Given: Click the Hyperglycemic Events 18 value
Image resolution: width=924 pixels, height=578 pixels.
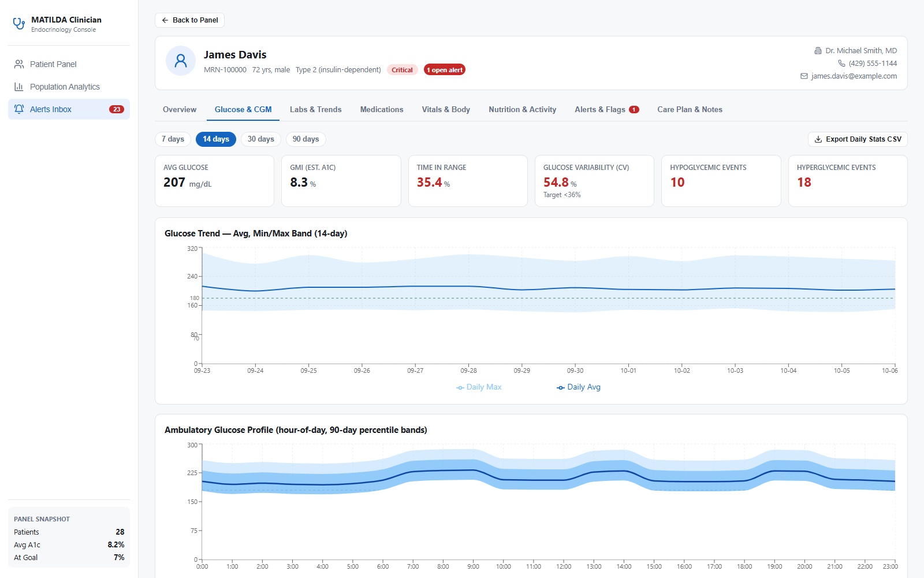Looking at the screenshot, I should click(804, 183).
